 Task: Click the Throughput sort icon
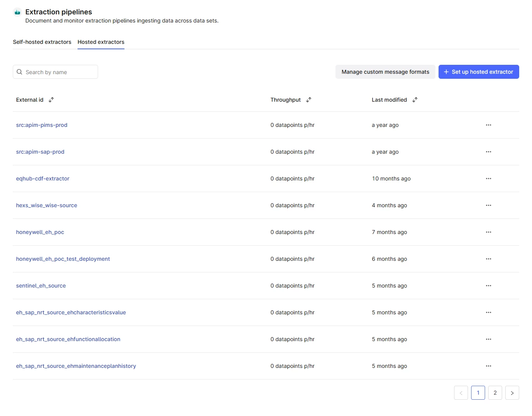[x=309, y=100]
